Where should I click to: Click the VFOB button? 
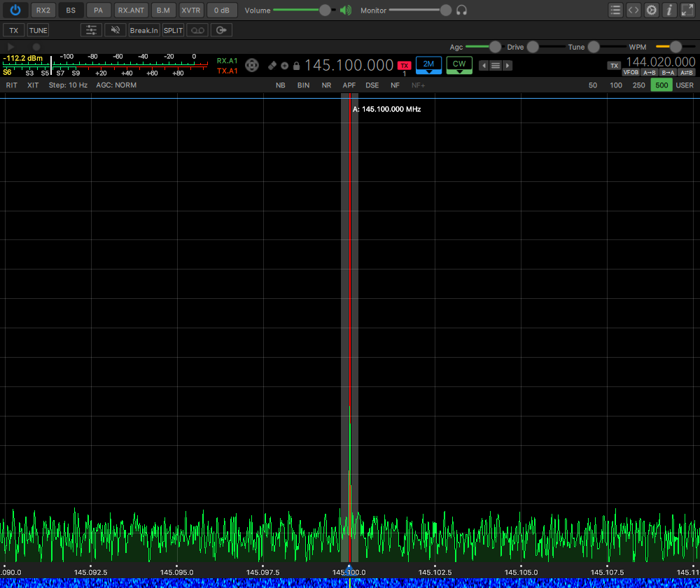click(x=631, y=73)
